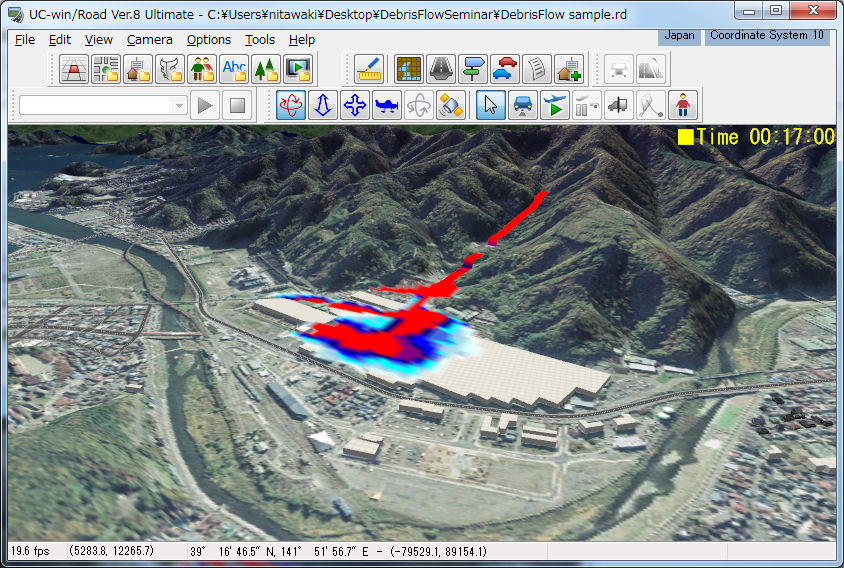Viewport: 844px width, 568px height.
Task: Open the Abc text library icon
Action: coord(234,69)
